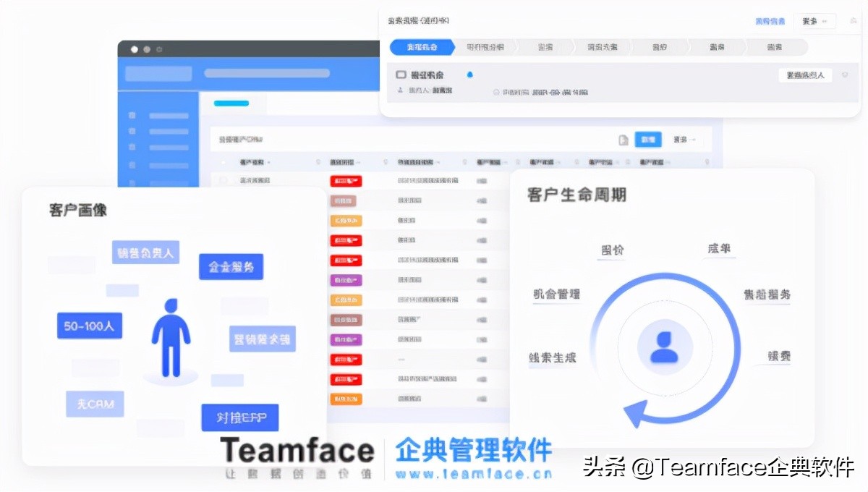Image resolution: width=868 pixels, height=492 pixels.
Task: Select the top icon in the blue left sidebar
Action: tap(132, 114)
